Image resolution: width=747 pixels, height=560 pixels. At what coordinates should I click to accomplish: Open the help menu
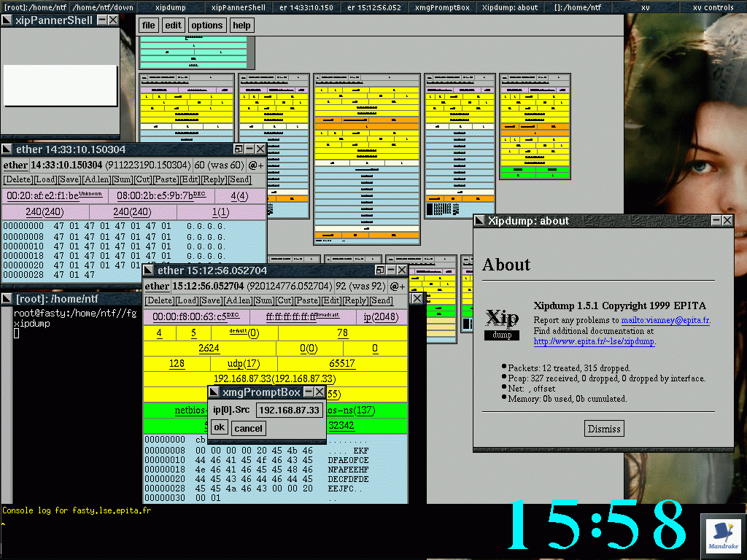pos(241,26)
